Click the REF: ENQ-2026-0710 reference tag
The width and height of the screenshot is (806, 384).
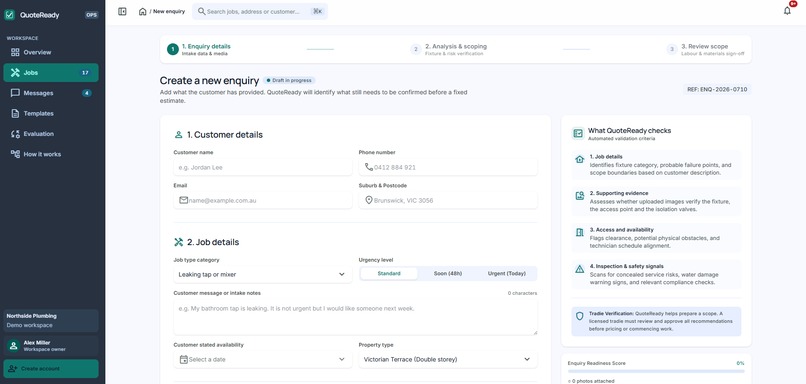click(717, 89)
